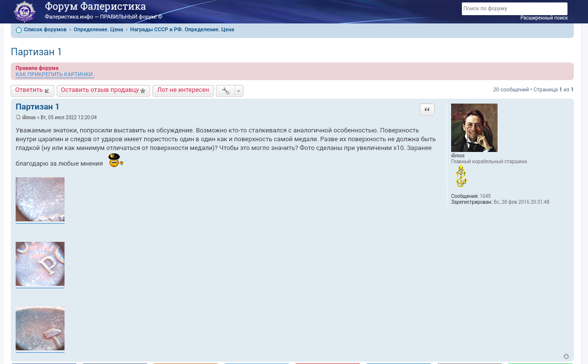Click the quote post button
588x364 pixels.
click(x=427, y=110)
